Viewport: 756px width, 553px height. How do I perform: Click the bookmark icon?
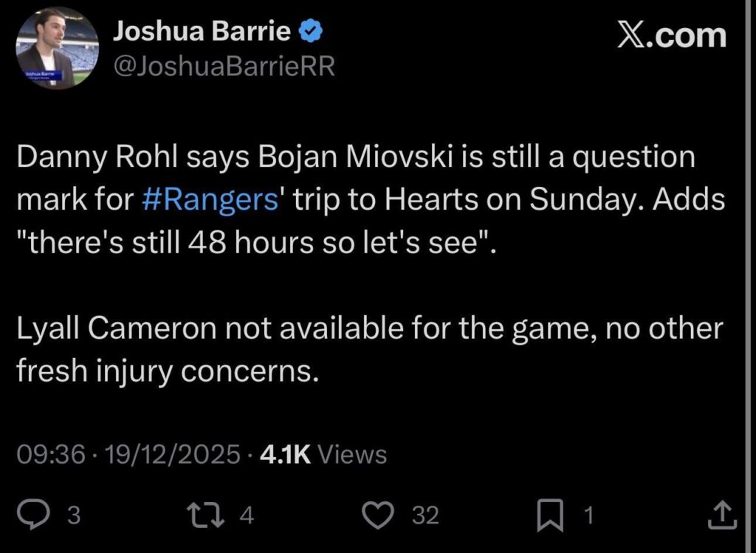[550, 515]
